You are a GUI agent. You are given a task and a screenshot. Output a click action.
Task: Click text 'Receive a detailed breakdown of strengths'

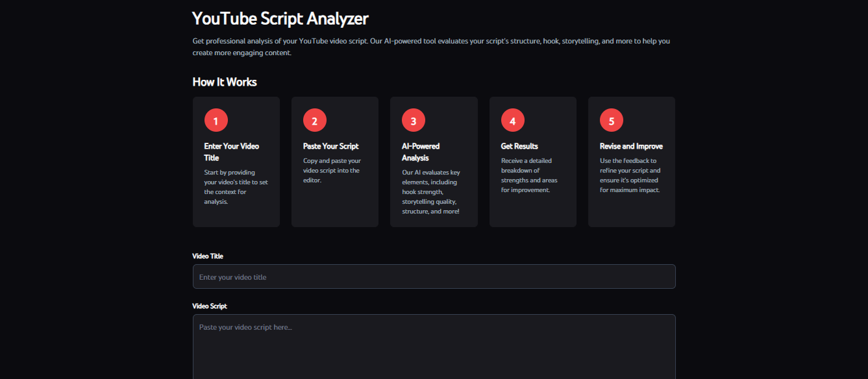tap(529, 175)
